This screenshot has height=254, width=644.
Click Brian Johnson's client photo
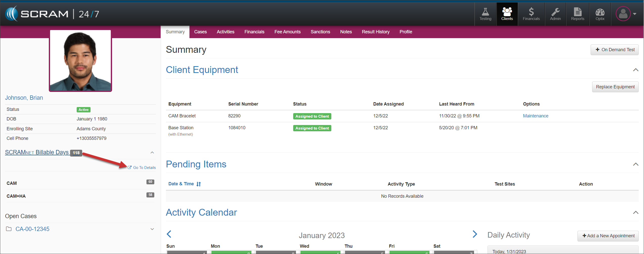click(x=80, y=61)
